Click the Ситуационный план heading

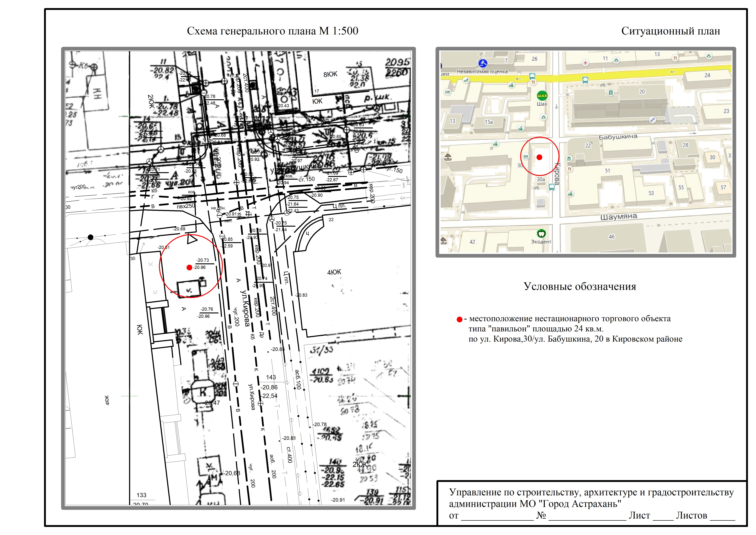coord(670,31)
